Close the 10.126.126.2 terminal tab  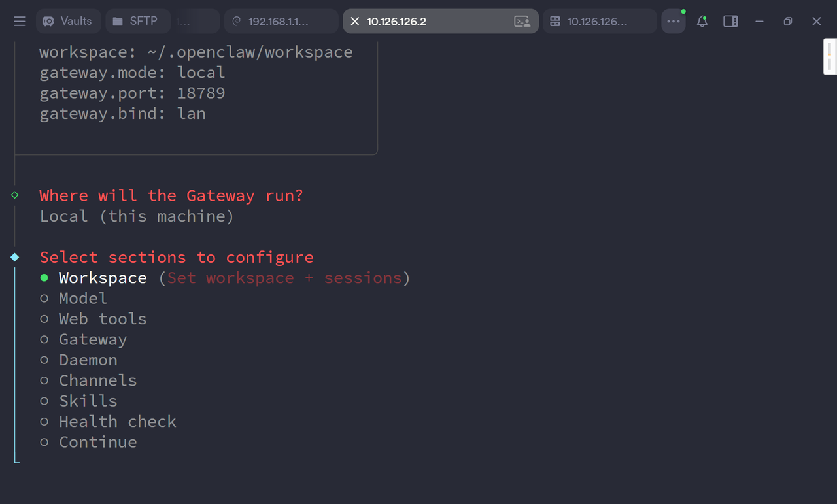(354, 21)
